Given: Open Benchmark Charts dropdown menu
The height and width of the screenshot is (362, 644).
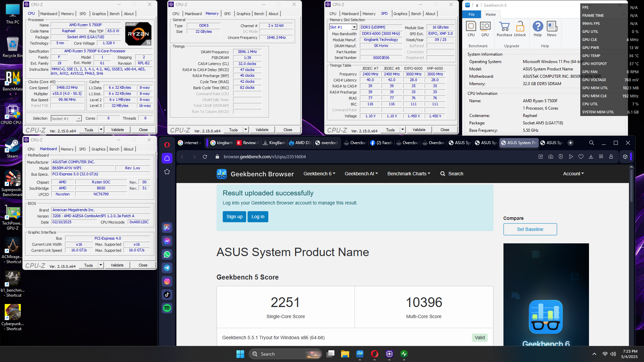Looking at the screenshot, I should (409, 174).
